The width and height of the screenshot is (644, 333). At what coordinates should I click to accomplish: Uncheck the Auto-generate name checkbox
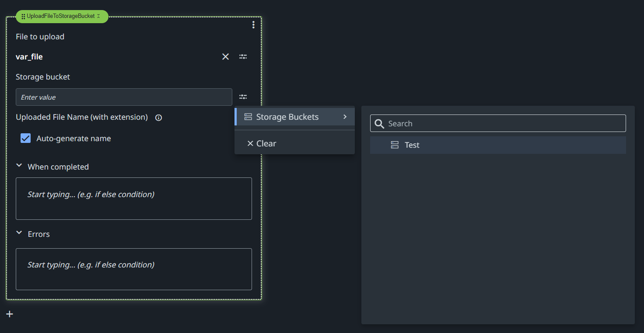click(25, 138)
